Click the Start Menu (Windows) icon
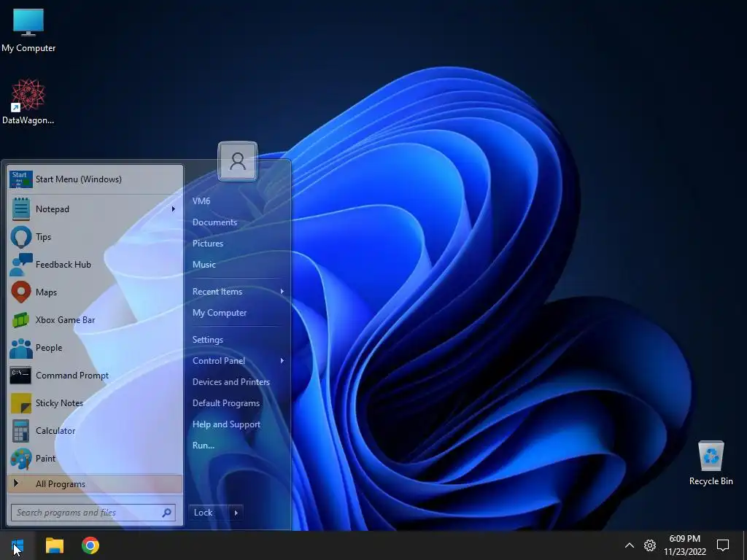Screen dimensions: 747x560 click(21, 179)
